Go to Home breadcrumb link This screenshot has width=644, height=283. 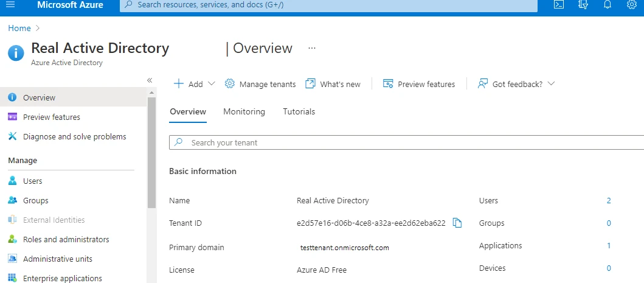click(x=19, y=28)
